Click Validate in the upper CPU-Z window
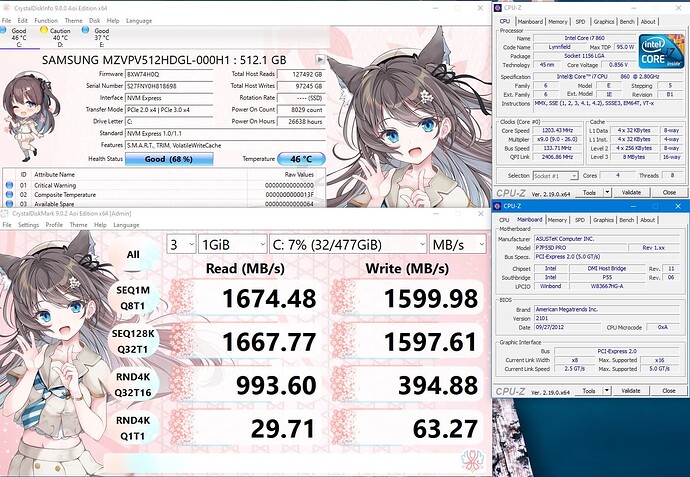 pyautogui.click(x=631, y=192)
